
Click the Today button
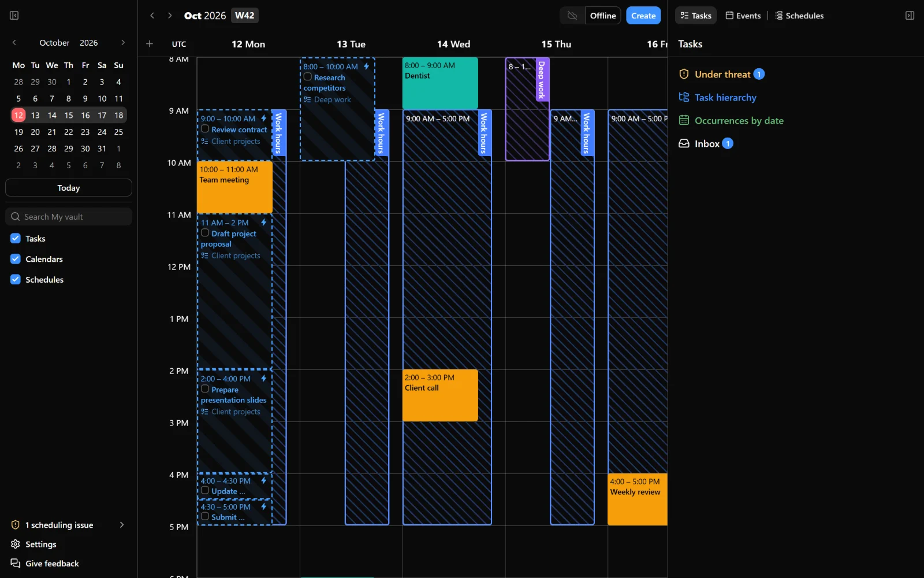(69, 188)
